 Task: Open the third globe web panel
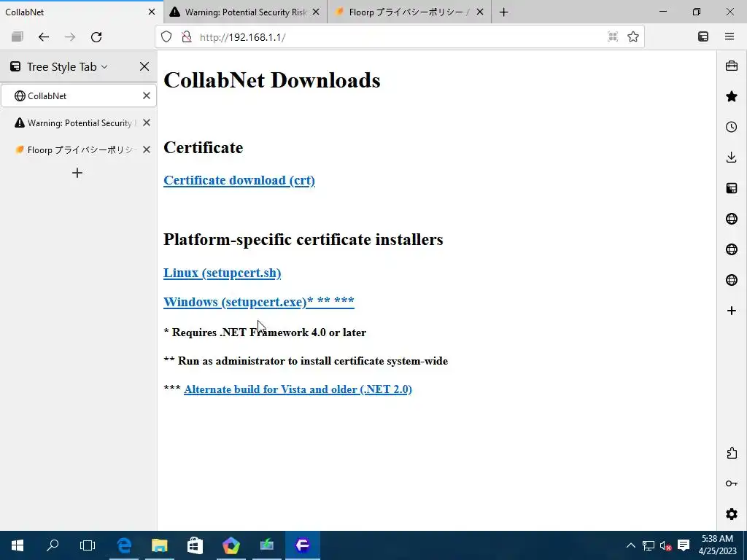pos(731,280)
